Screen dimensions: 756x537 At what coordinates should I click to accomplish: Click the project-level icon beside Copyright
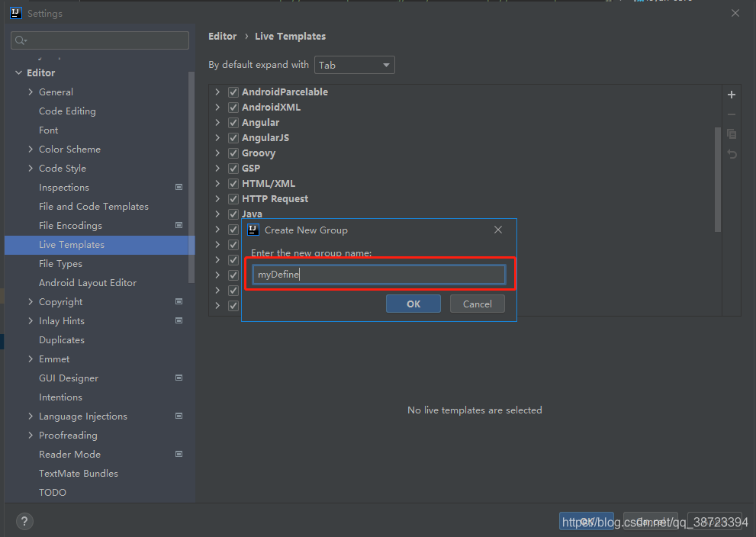(179, 301)
